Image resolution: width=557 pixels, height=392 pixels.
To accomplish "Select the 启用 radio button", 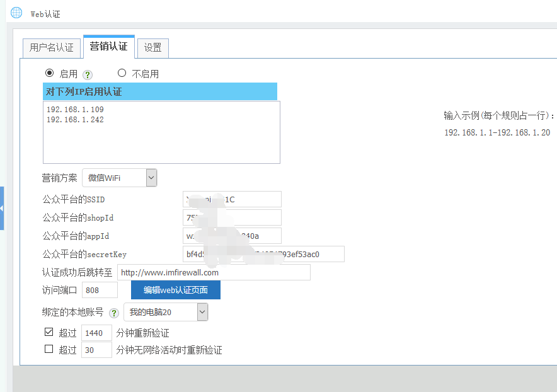I will 50,73.
